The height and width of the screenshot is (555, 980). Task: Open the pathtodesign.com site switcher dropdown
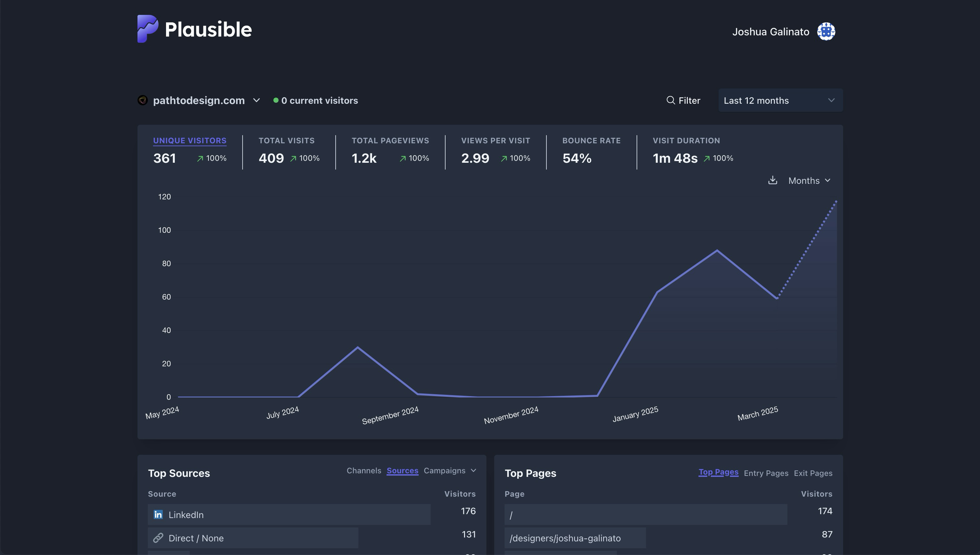tap(256, 100)
